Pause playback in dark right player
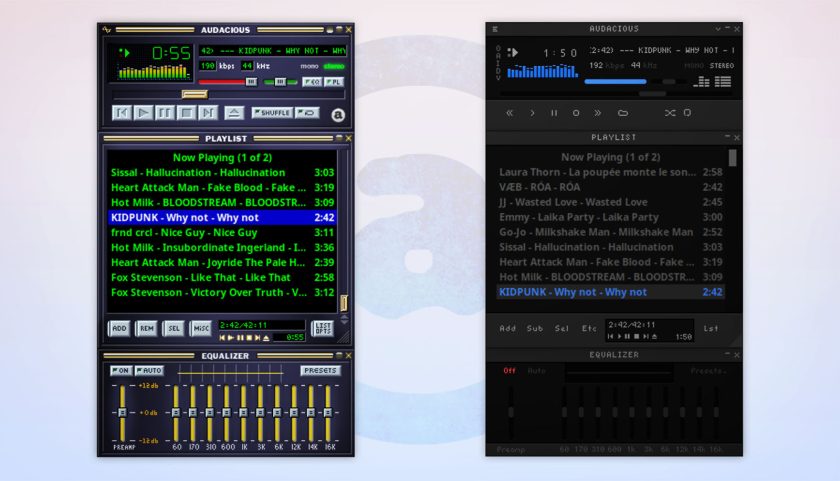 [x=554, y=113]
